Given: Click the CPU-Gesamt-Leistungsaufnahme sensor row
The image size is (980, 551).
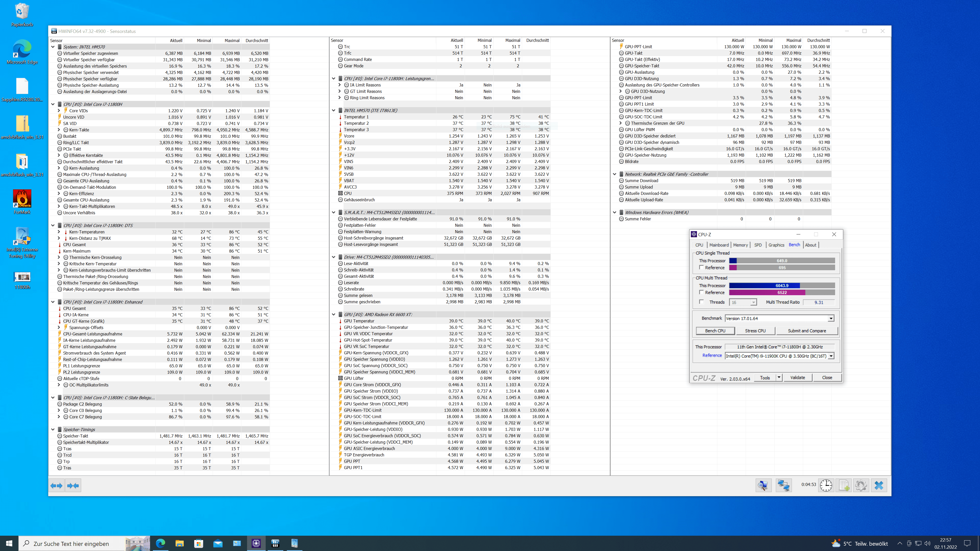Looking at the screenshot, I should 160,334.
